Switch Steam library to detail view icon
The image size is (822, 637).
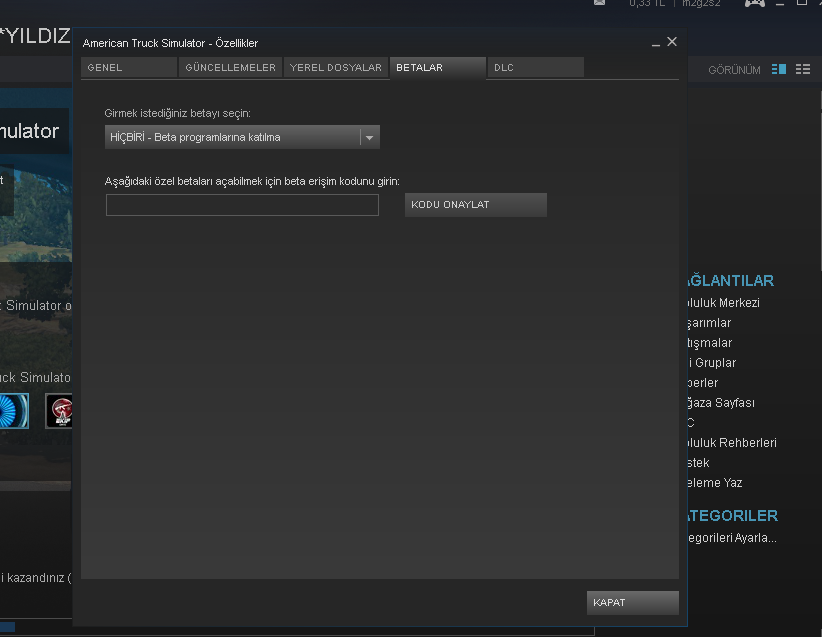(778, 69)
